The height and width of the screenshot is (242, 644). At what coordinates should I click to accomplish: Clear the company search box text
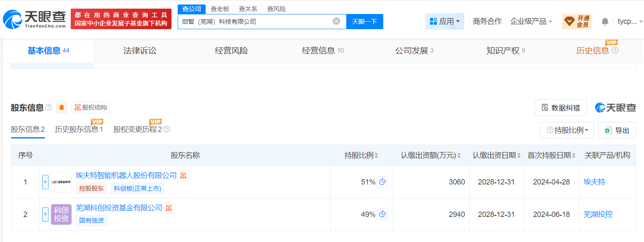pyautogui.click(x=336, y=21)
